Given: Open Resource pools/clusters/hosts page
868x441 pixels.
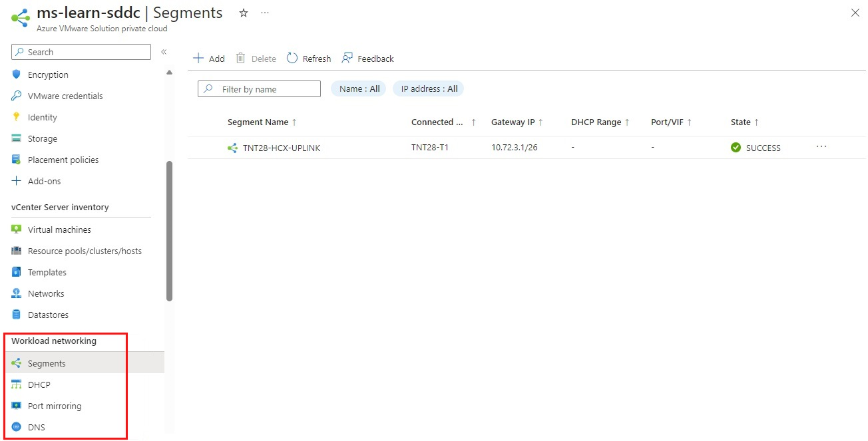Looking at the screenshot, I should click(85, 251).
